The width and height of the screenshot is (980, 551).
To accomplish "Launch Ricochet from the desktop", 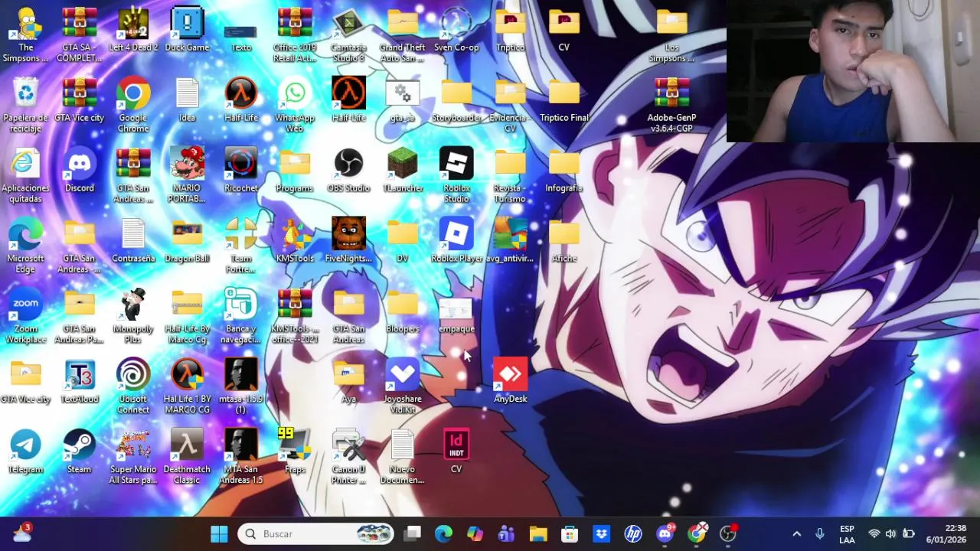I will point(241,171).
